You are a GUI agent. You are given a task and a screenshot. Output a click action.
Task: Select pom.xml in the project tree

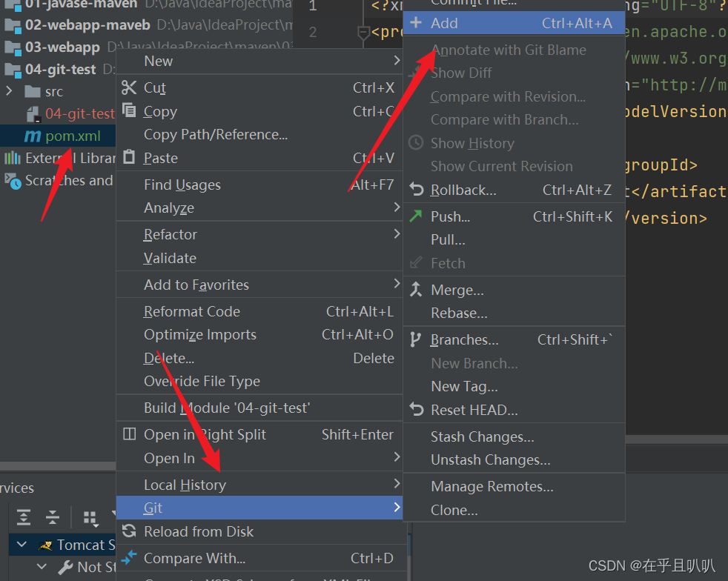[x=58, y=136]
